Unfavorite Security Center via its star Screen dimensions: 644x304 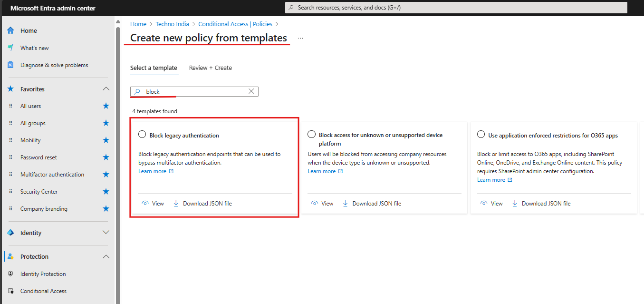[x=106, y=192]
